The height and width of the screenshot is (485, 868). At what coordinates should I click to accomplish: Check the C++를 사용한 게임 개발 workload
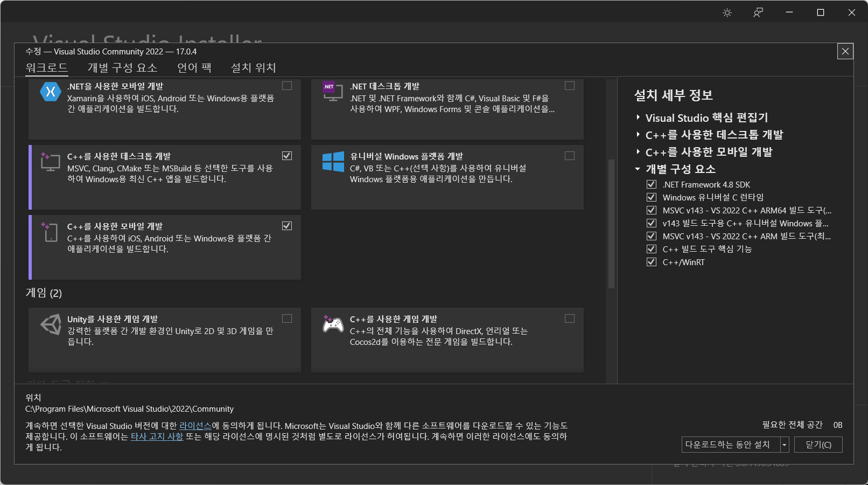click(x=570, y=318)
